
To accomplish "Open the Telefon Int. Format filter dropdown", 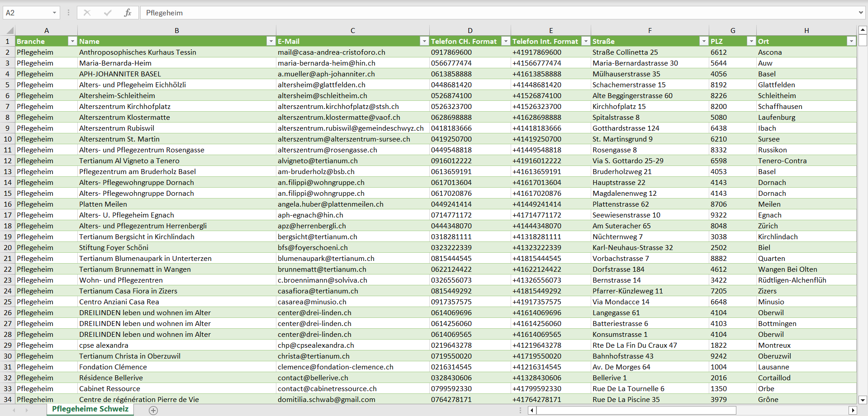I will (586, 41).
